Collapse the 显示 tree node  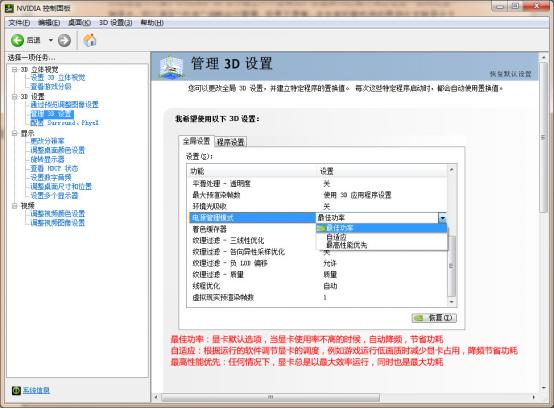pos(14,133)
